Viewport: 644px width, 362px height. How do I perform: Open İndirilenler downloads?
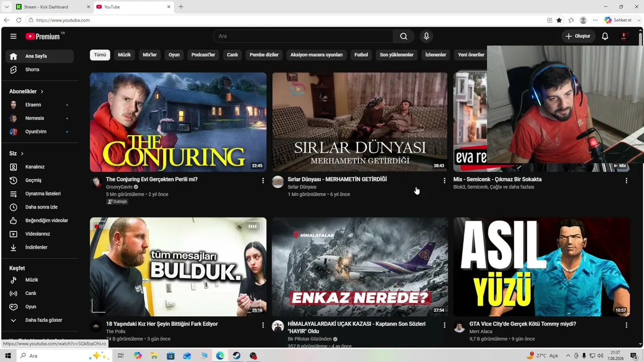point(40,247)
